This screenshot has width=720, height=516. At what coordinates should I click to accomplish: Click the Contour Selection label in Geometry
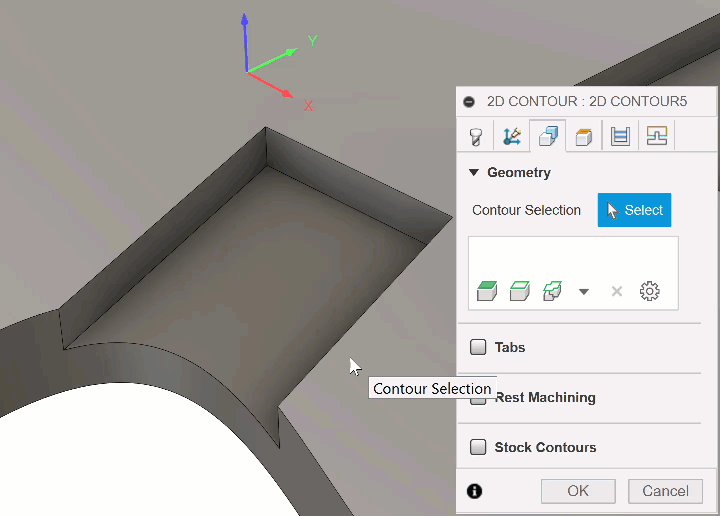click(x=526, y=210)
